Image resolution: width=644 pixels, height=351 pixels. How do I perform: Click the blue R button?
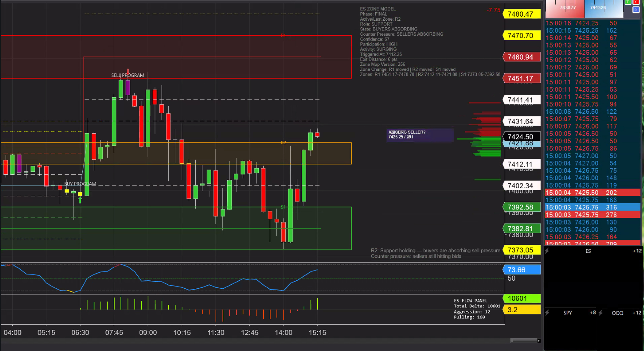pyautogui.click(x=636, y=10)
